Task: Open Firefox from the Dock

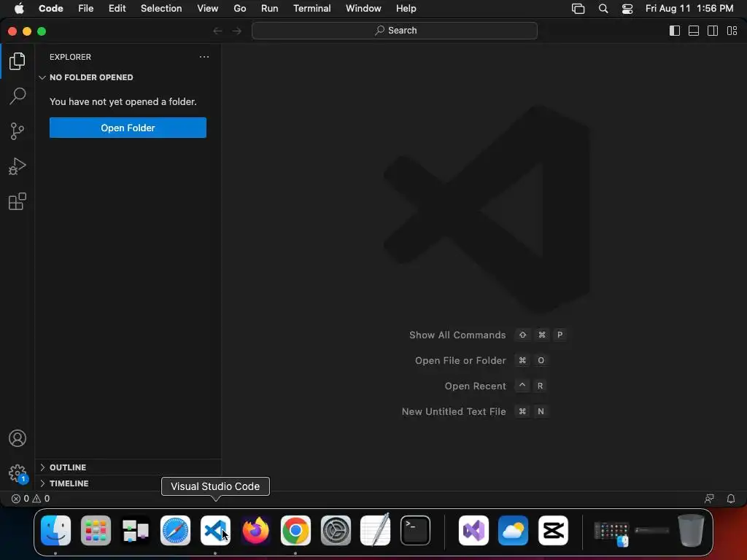Action: 255,530
